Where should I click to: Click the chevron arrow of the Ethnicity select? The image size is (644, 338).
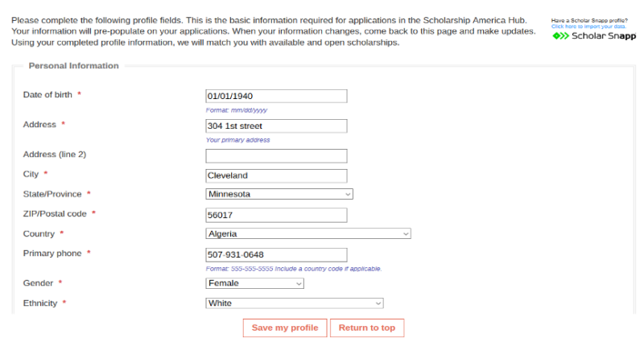click(x=378, y=303)
